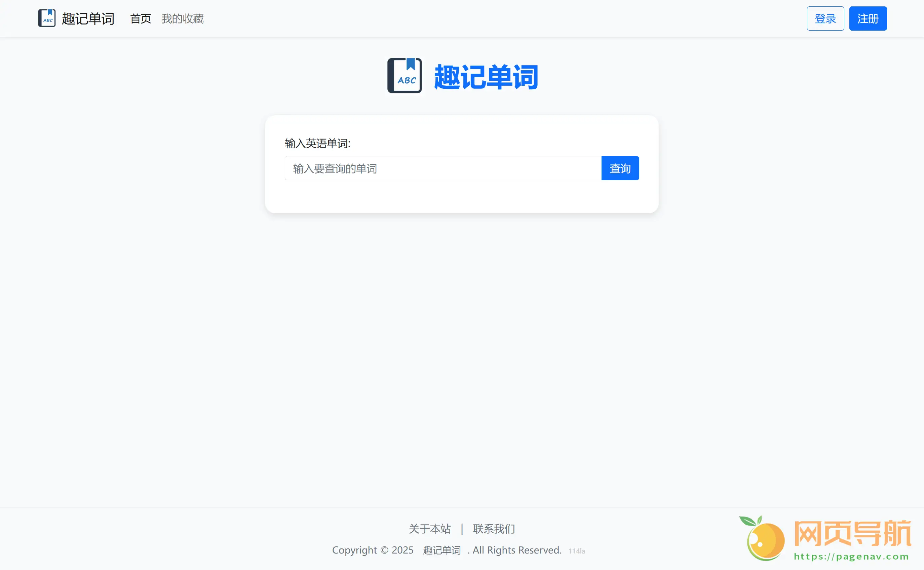The image size is (924, 570).
Task: Click the blue 查询 button
Action: pos(620,168)
